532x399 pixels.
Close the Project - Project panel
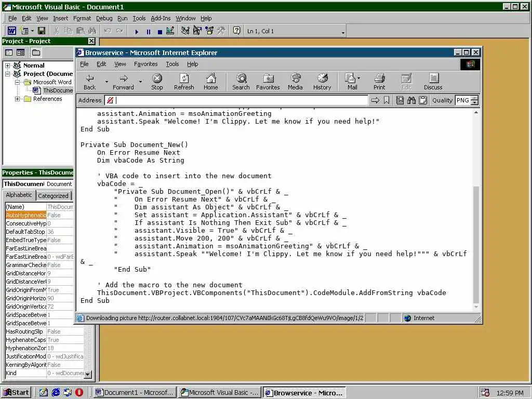[91, 41]
